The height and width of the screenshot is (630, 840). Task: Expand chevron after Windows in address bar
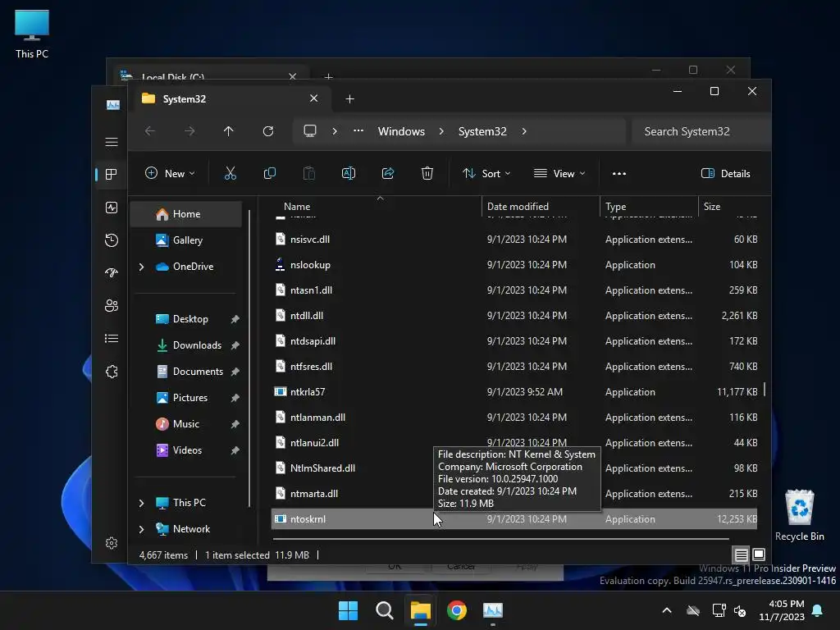point(441,131)
